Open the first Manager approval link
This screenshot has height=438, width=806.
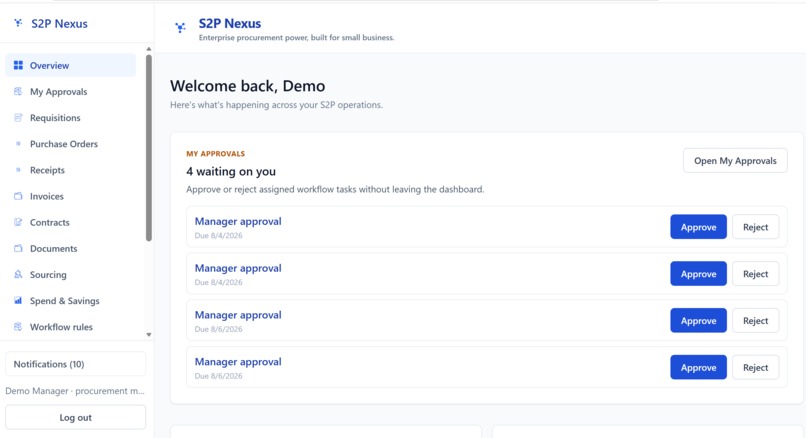tap(238, 222)
